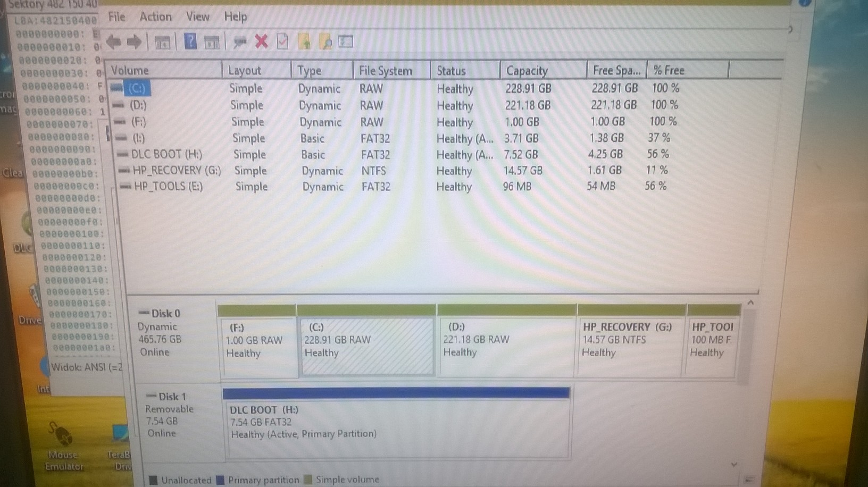This screenshot has height=487, width=868.
Task: Click the folder with magnifier toolbar icon
Action: tap(325, 41)
